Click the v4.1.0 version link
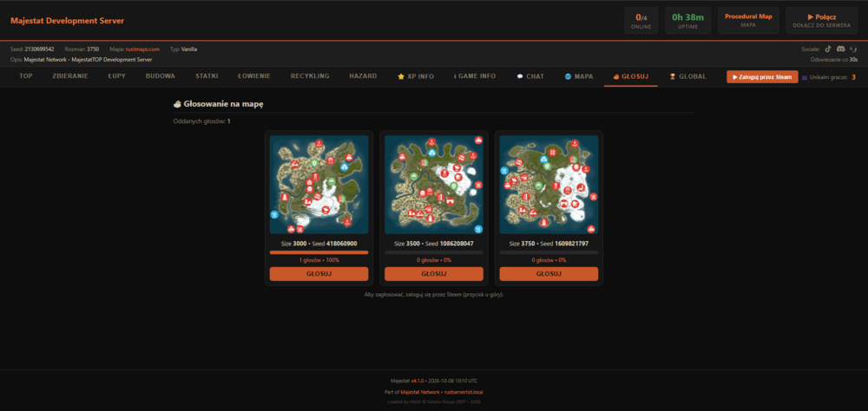Screen dimensions: 868x411 418,381
